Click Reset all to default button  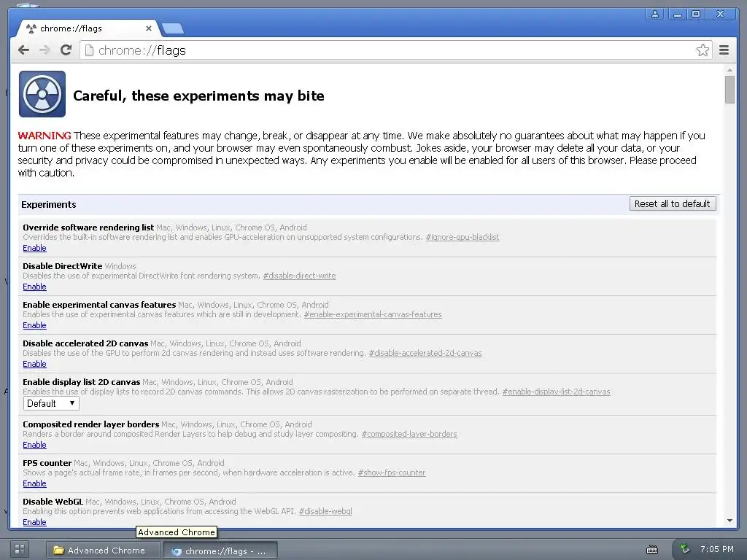point(672,204)
